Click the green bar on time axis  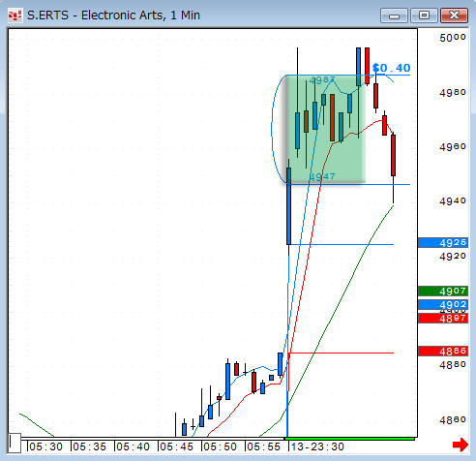349,439
